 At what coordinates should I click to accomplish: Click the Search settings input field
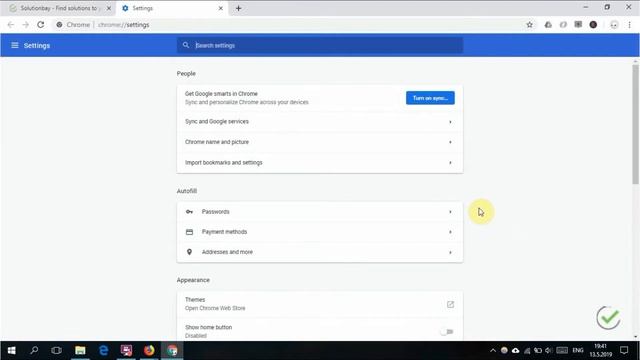pos(320,45)
